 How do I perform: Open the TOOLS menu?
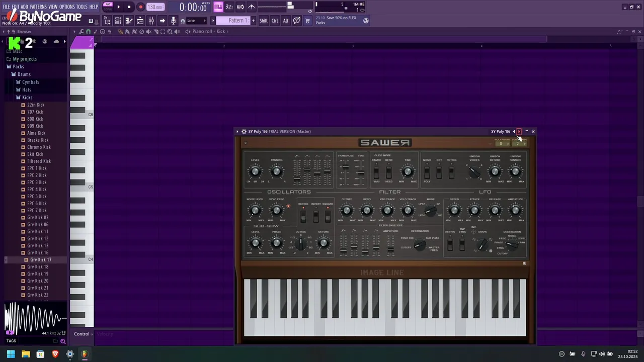pos(82,7)
